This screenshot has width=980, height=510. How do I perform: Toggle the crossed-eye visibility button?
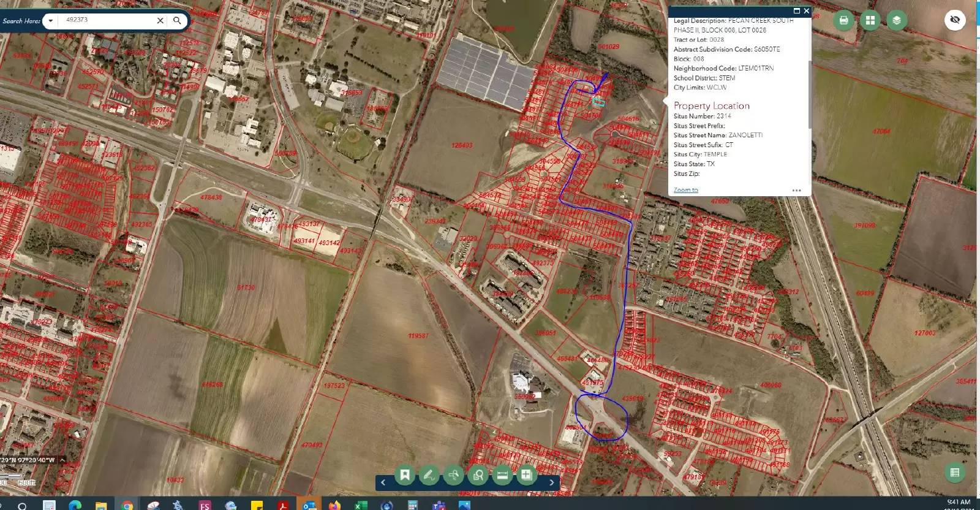coord(954,20)
